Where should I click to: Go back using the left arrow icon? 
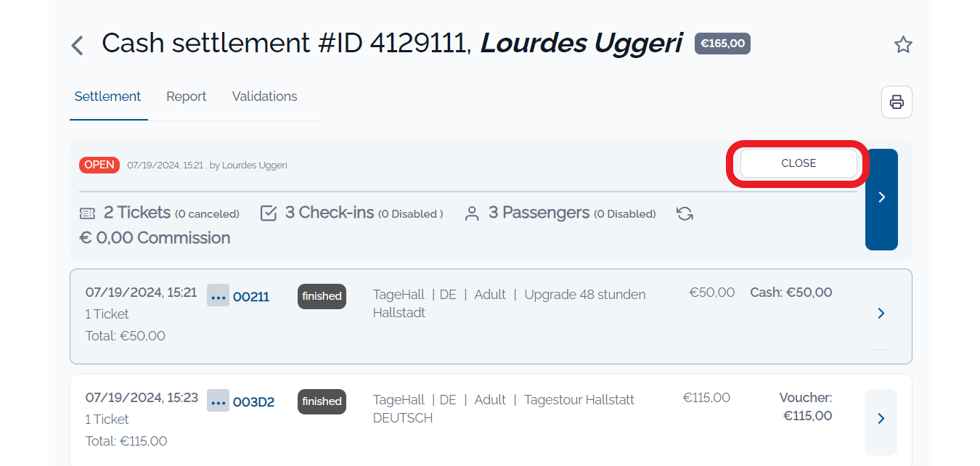coord(77,46)
